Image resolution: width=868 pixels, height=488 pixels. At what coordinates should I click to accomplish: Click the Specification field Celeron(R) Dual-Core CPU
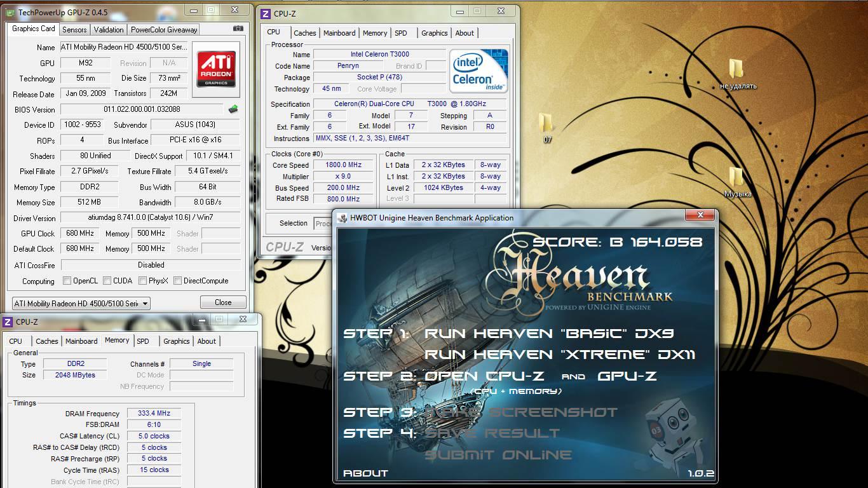[410, 104]
